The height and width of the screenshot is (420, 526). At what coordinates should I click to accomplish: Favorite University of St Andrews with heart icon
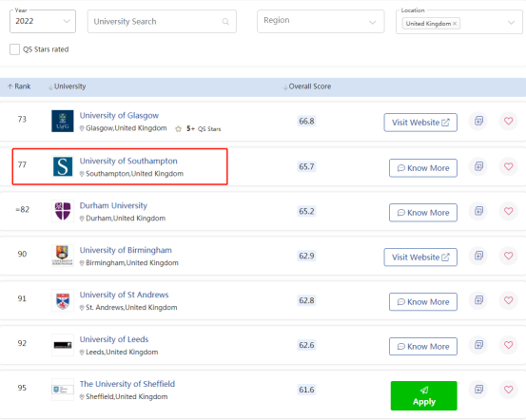coord(509,300)
